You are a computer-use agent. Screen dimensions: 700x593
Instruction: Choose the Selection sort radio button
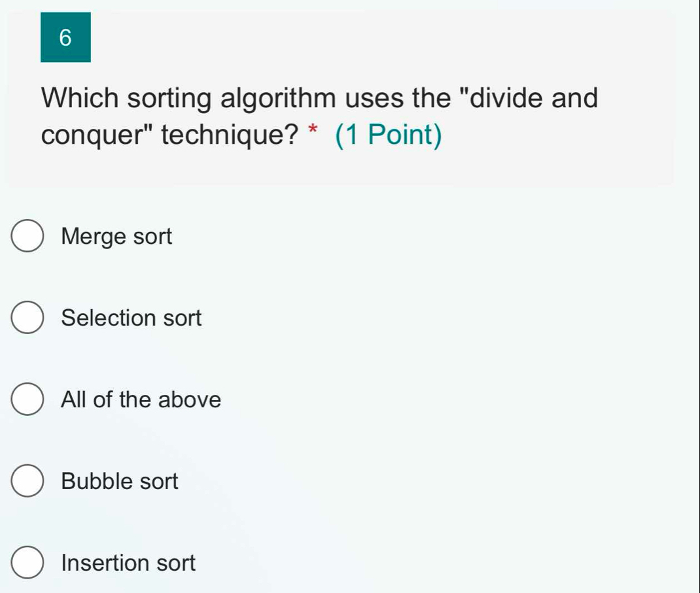27,318
